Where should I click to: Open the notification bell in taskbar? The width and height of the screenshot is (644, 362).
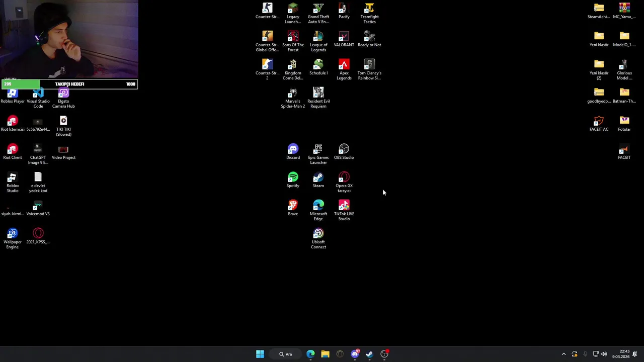(x=635, y=354)
